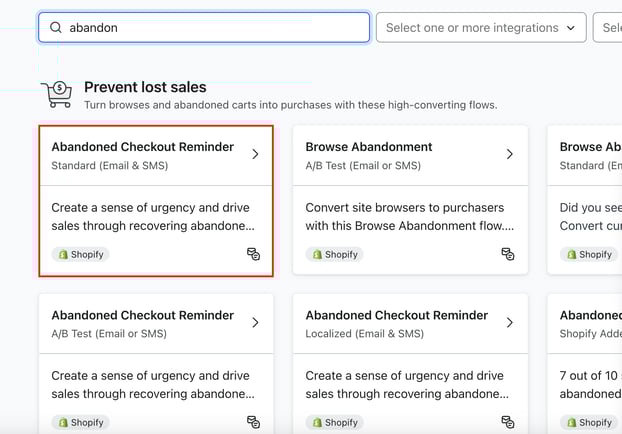The height and width of the screenshot is (434, 622).
Task: Click the search magnifier icon
Action: [x=55, y=28]
